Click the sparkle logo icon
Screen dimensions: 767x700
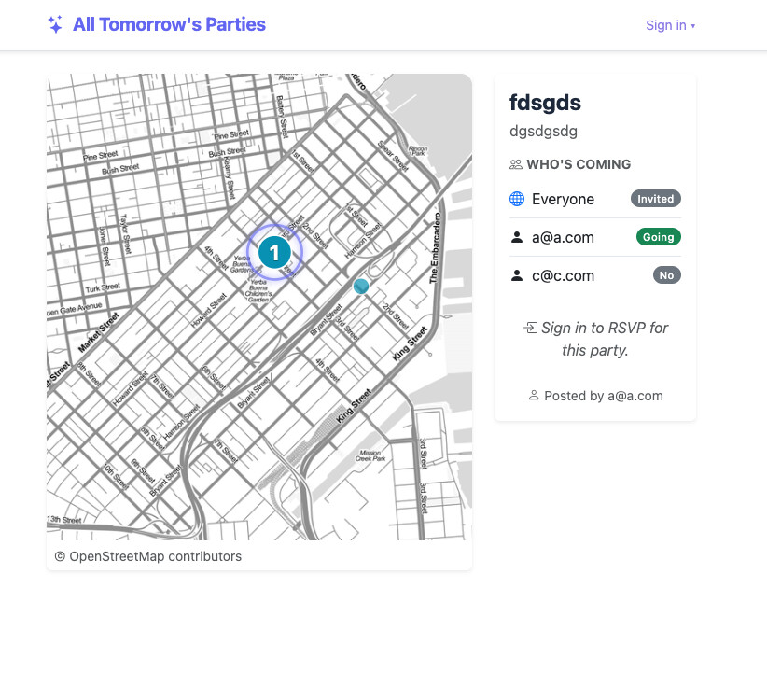tap(55, 25)
